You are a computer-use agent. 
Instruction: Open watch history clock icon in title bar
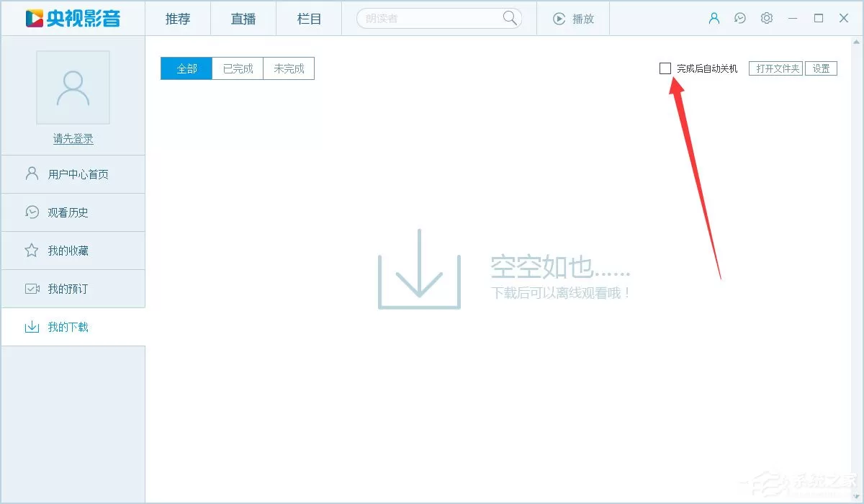point(740,19)
